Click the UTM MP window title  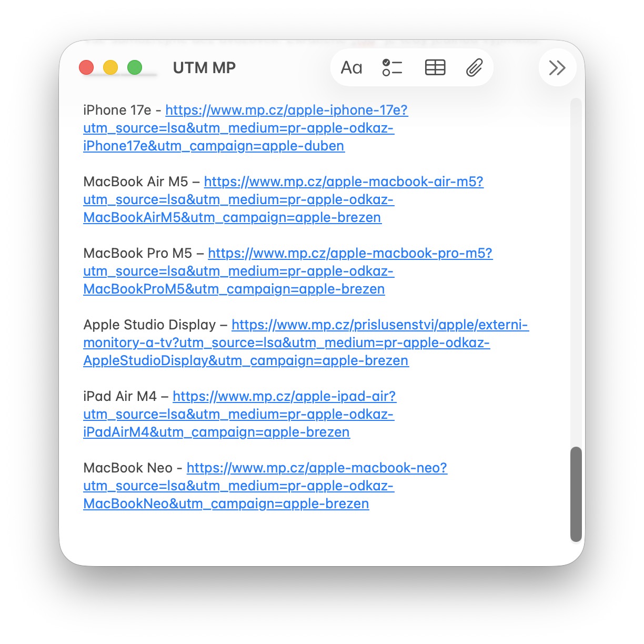click(204, 68)
